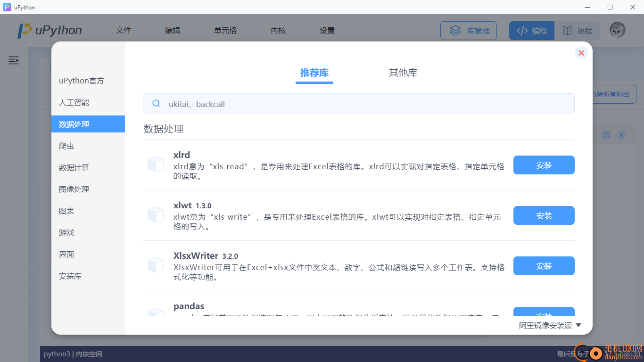Click the xlrd package cube icon
The width and height of the screenshot is (644, 362).
[x=156, y=165]
